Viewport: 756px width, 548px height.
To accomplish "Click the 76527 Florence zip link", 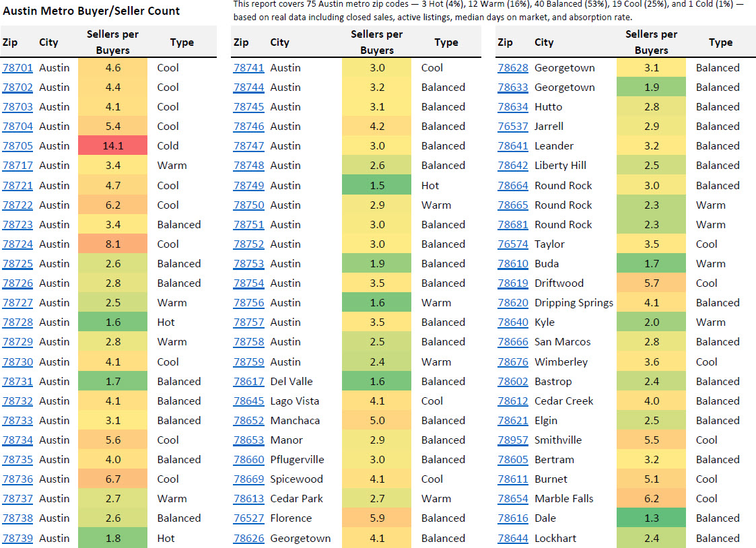I will [248, 518].
